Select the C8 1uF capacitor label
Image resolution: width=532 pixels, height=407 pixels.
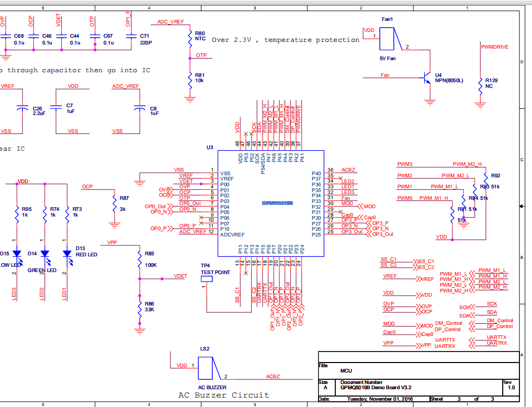coord(154,111)
